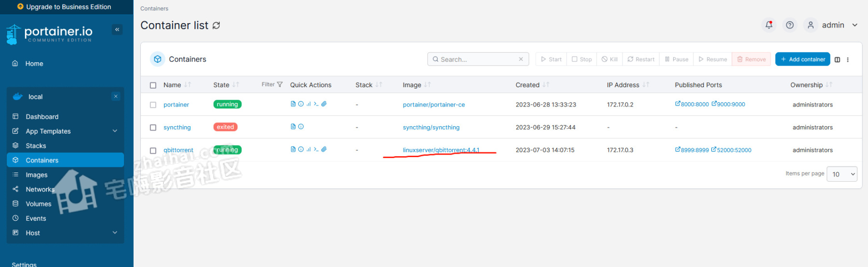The image size is (868, 267).
Task: Open the Images page
Action: pyautogui.click(x=37, y=175)
